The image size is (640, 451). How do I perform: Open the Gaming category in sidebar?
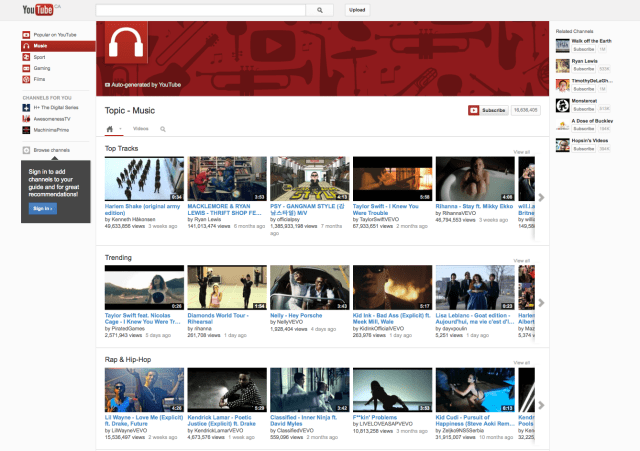click(41, 69)
